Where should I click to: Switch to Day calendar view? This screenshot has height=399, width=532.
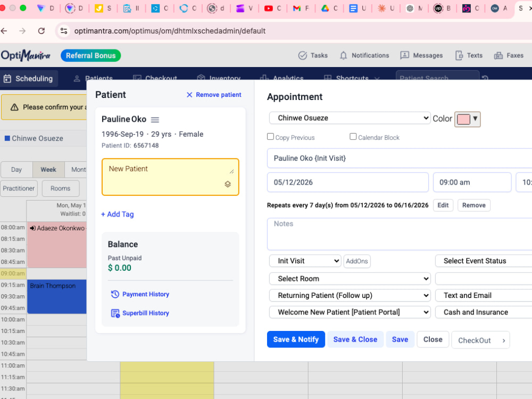[16, 170]
